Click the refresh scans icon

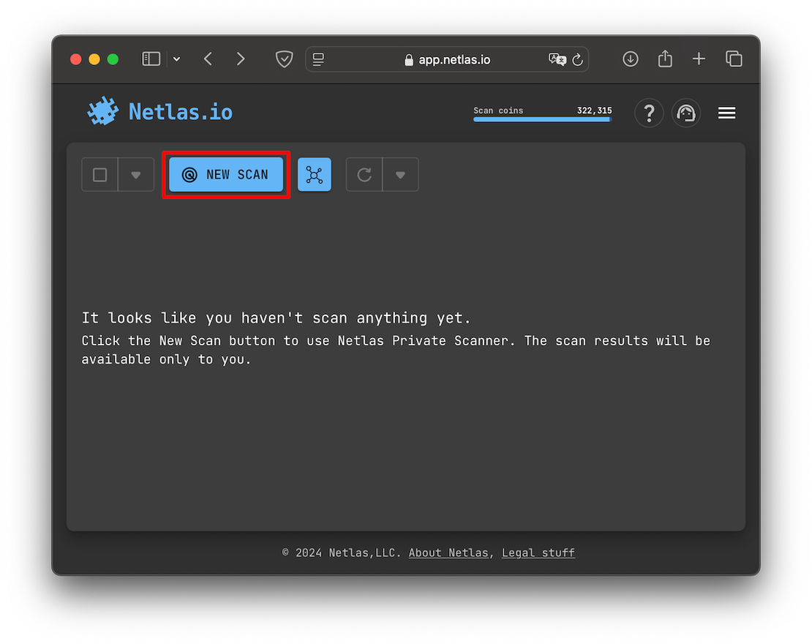point(364,175)
